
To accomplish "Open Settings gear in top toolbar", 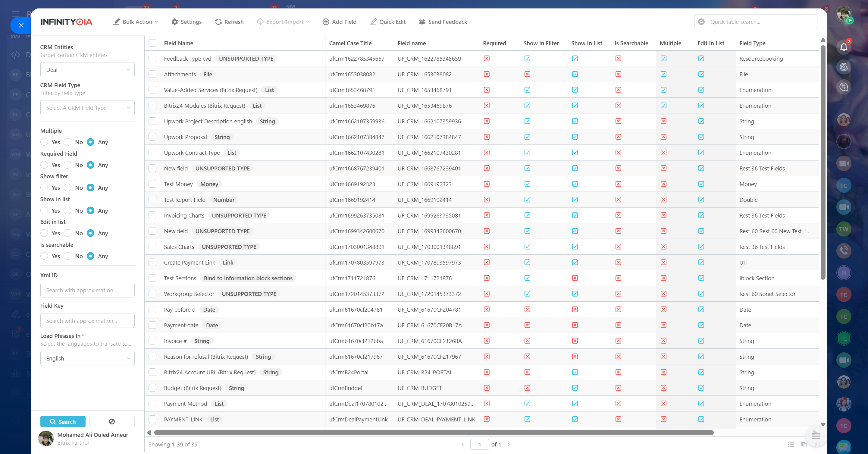I will click(174, 22).
